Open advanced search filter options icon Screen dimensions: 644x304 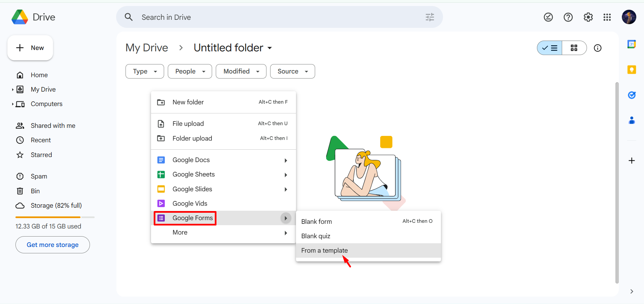[x=430, y=17]
